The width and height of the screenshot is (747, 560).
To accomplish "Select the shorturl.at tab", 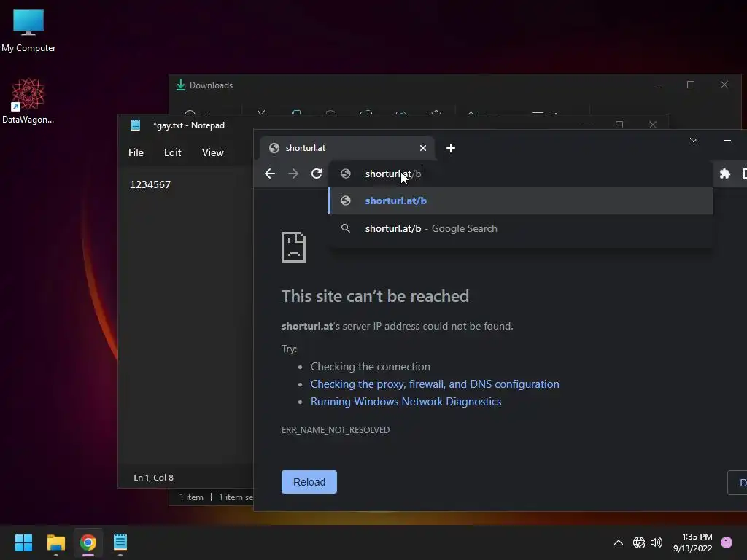I will click(x=347, y=148).
